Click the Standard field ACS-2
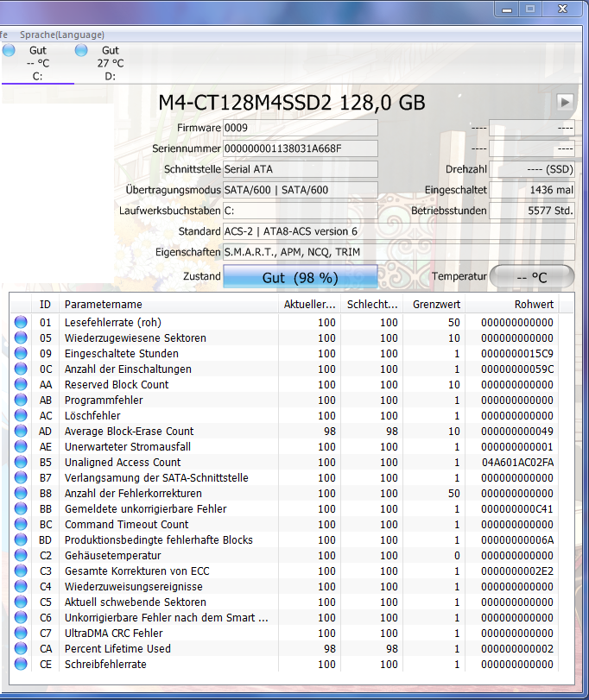589x700 pixels. [399, 231]
